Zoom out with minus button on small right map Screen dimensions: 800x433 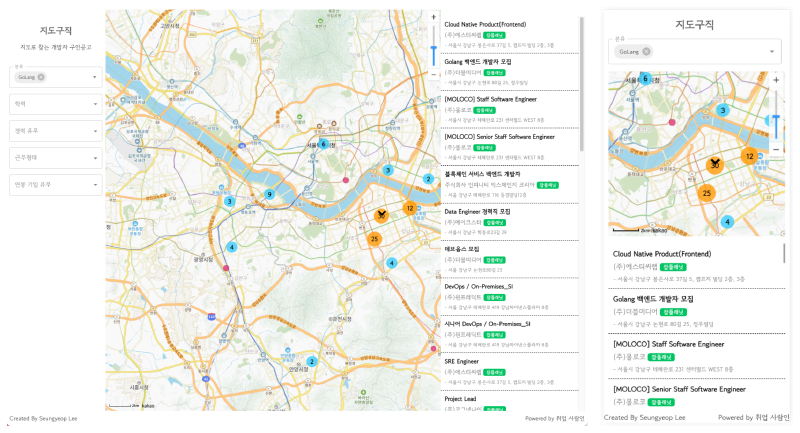(775, 149)
